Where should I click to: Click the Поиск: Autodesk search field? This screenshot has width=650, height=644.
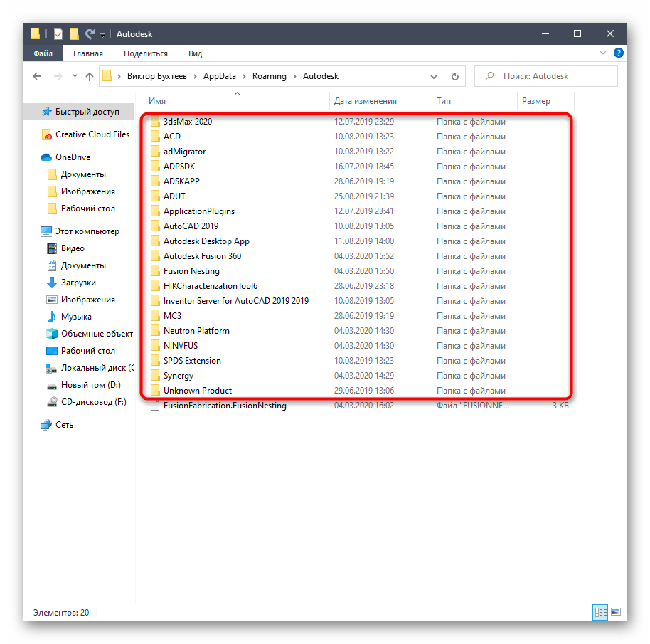pyautogui.click(x=546, y=76)
